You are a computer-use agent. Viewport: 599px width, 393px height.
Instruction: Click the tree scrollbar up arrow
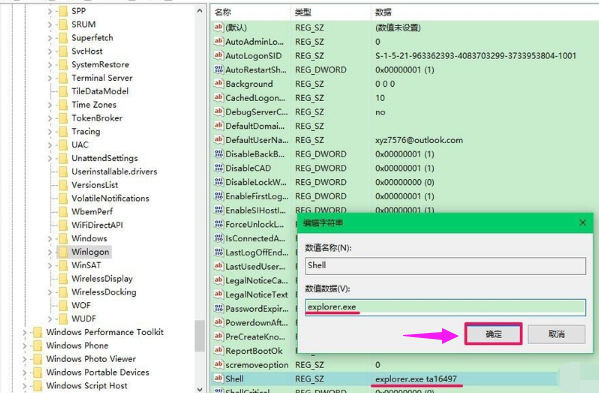[x=199, y=11]
